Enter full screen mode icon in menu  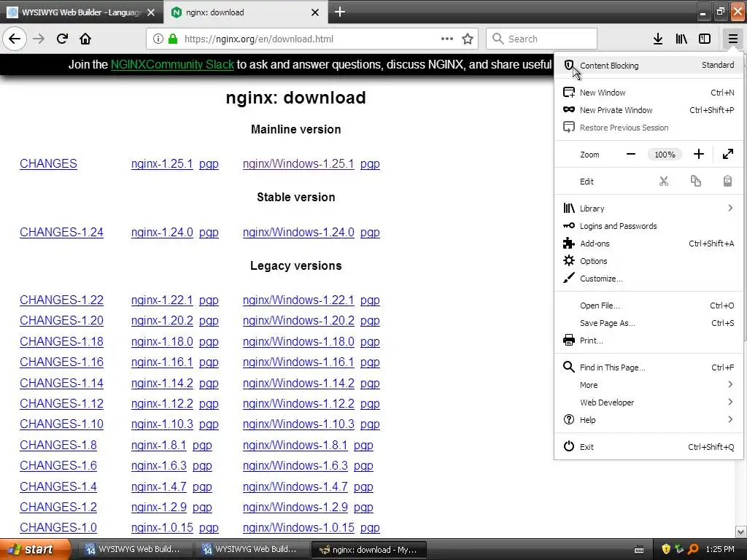point(727,155)
